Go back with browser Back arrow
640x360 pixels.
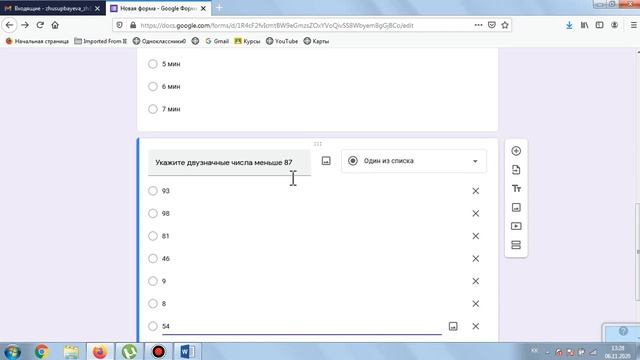click(x=9, y=25)
